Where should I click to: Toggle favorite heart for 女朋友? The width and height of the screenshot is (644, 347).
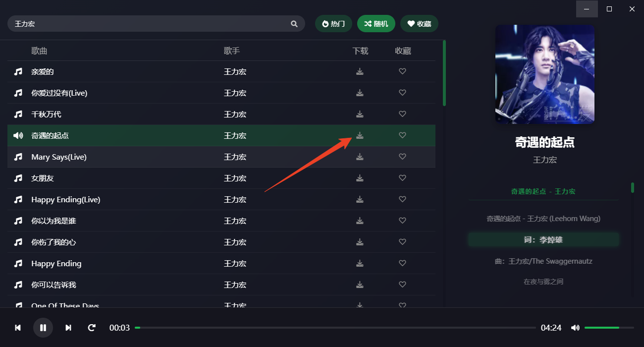coord(402,178)
